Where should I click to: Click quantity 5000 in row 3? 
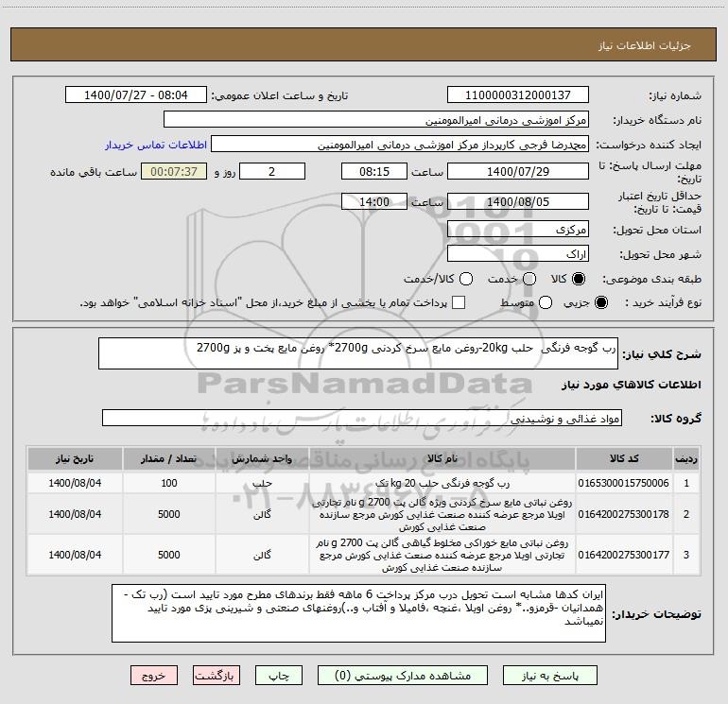point(169,555)
